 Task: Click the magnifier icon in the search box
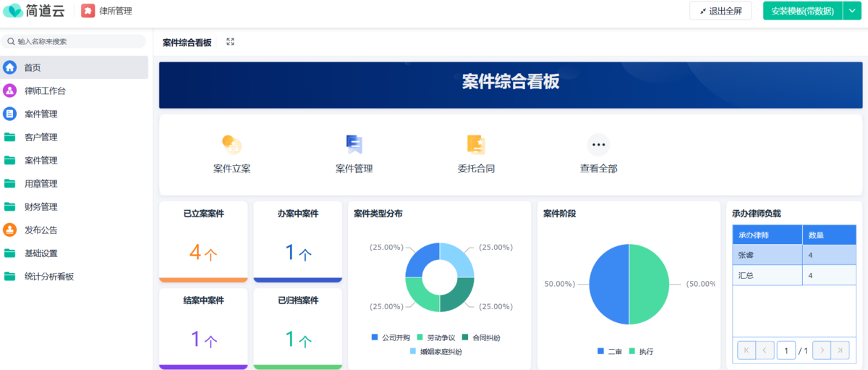point(12,41)
